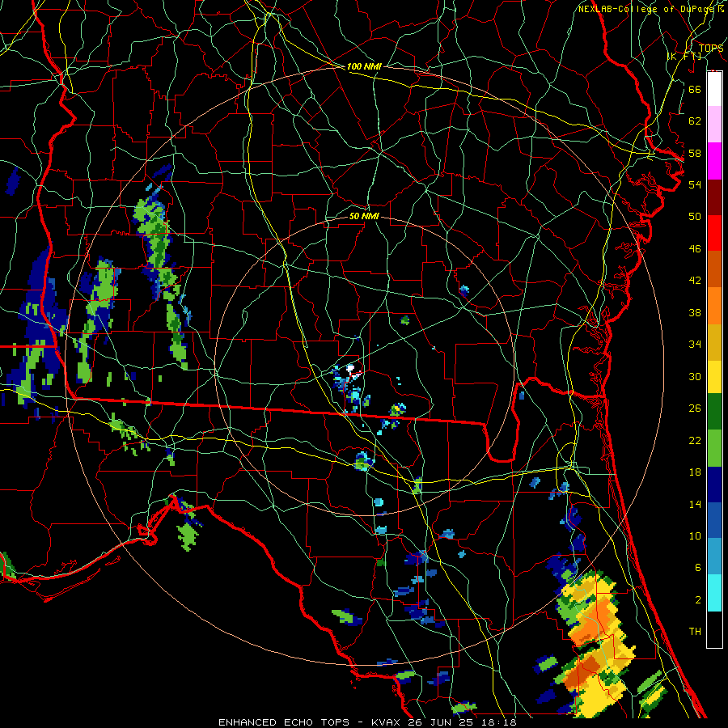The width and height of the screenshot is (728, 728).
Task: Click the 26 scale label
Action: tap(695, 408)
